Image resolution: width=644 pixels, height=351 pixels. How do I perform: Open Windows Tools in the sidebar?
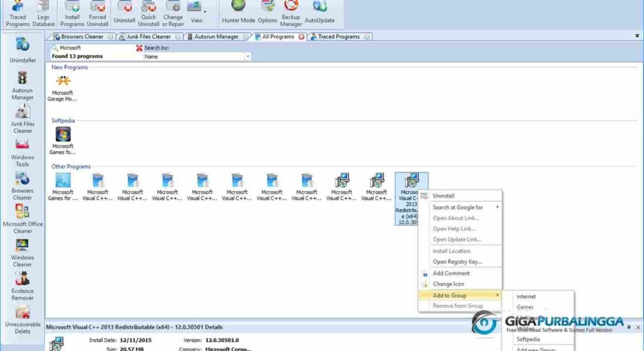[x=23, y=152]
